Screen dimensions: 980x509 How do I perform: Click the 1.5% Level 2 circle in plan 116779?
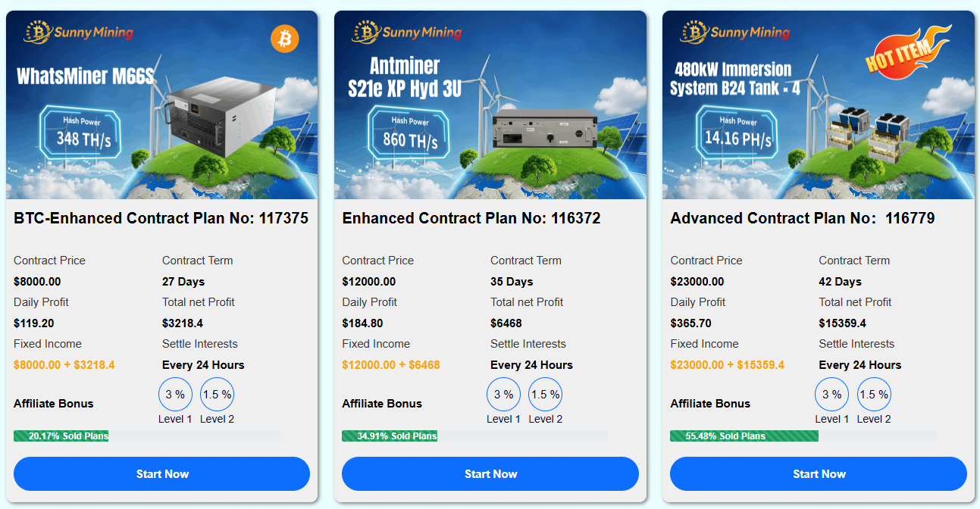(x=873, y=395)
